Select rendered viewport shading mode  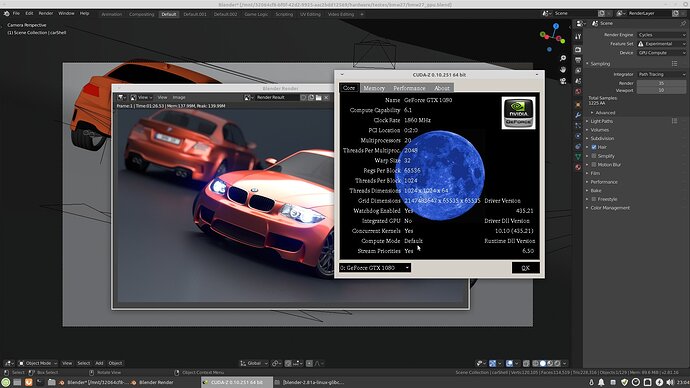click(558, 363)
